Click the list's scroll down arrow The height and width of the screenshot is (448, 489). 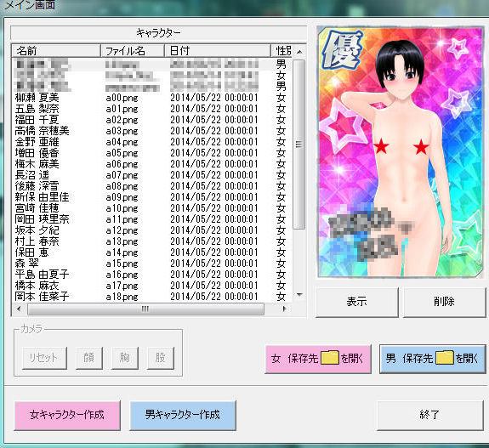click(x=299, y=295)
